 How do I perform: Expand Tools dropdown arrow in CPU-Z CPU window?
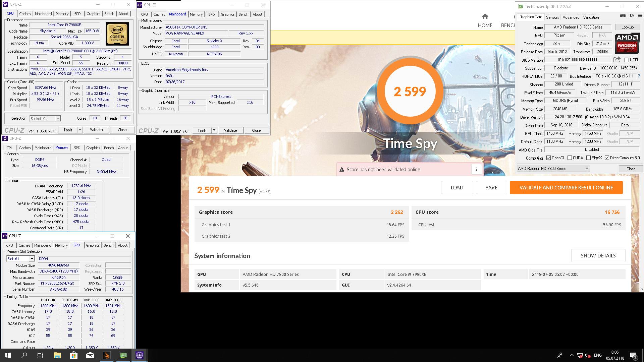click(80, 130)
